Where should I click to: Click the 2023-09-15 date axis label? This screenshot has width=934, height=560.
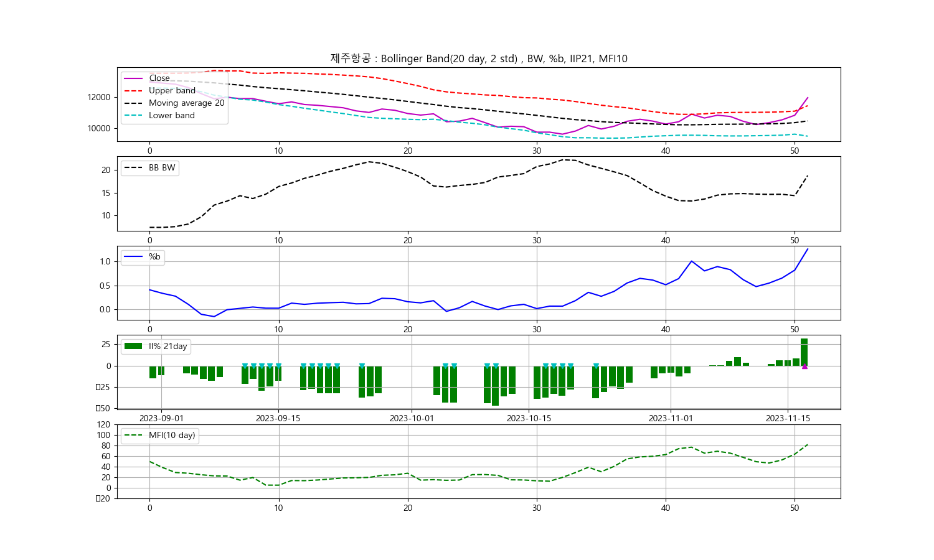click(278, 419)
